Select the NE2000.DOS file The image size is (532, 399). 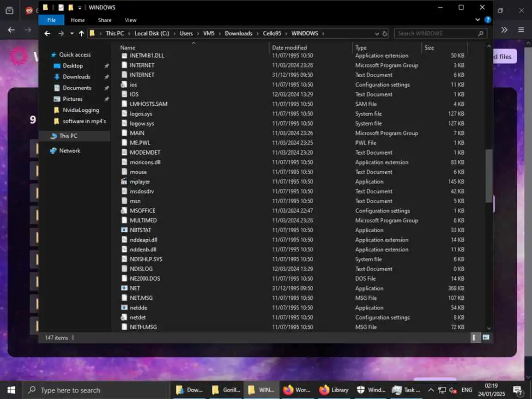pos(145,278)
